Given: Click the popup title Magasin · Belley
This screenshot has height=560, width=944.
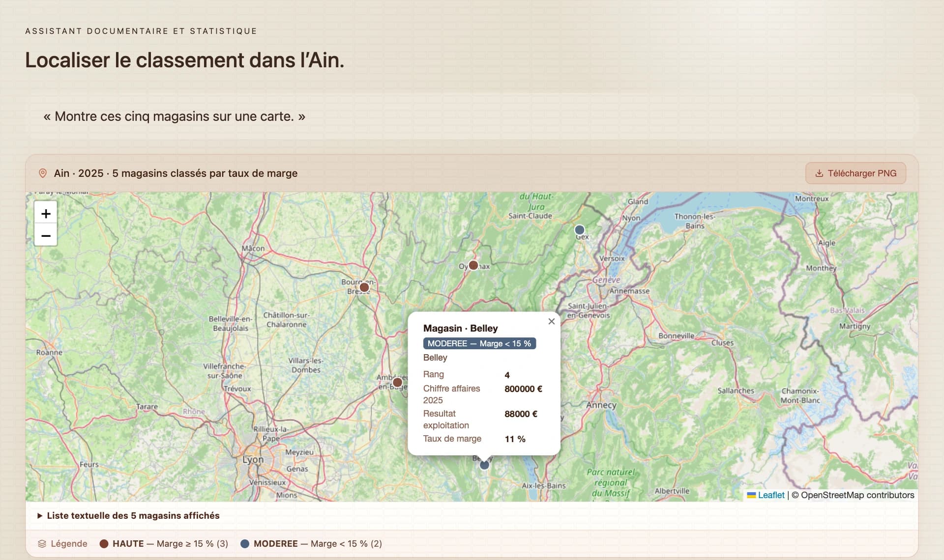Looking at the screenshot, I should pos(460,328).
